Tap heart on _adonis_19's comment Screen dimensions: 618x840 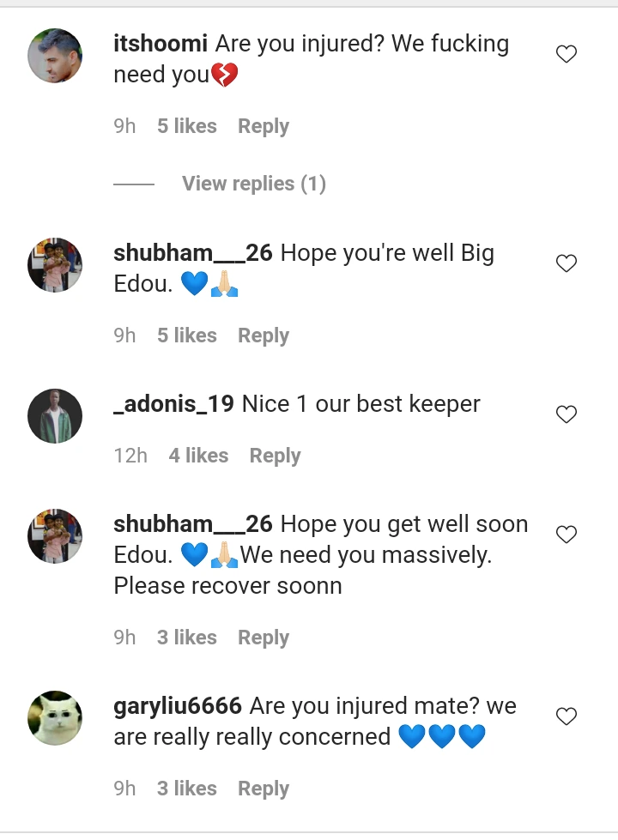[x=566, y=414]
